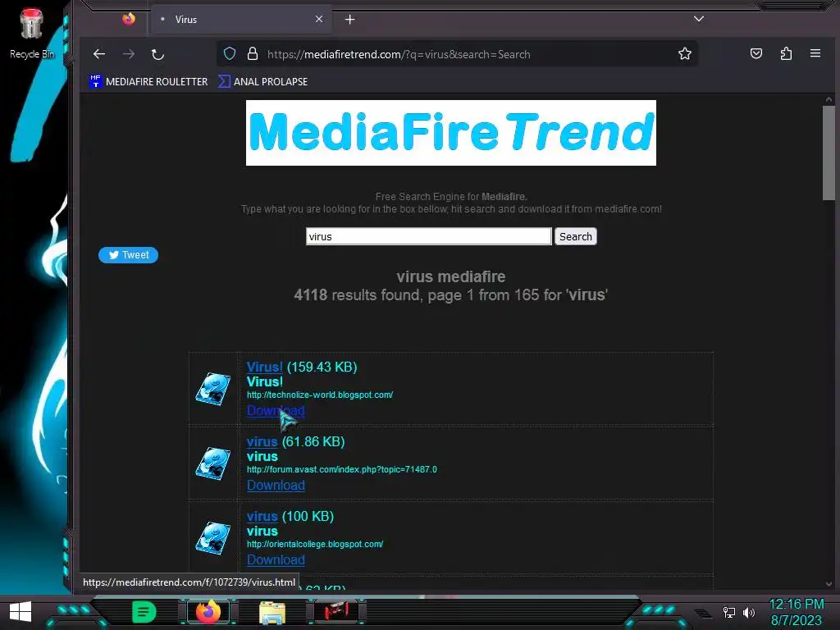Expand the list all tabs chevron

(699, 19)
